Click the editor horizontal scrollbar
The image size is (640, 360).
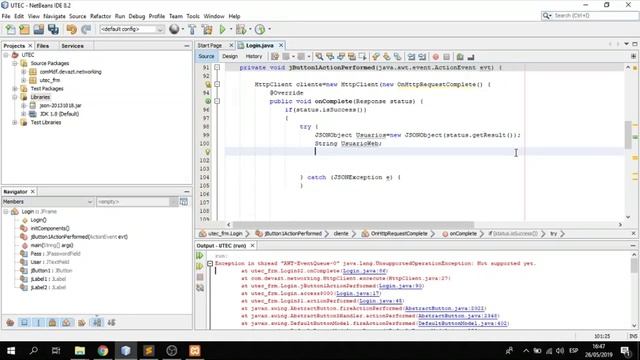(x=353, y=225)
